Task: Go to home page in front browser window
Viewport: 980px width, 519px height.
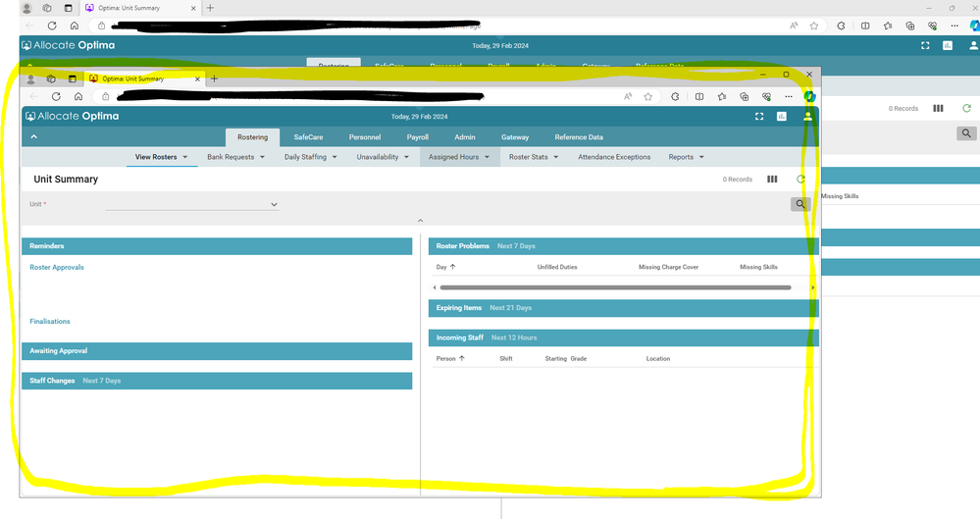Action: tap(78, 96)
